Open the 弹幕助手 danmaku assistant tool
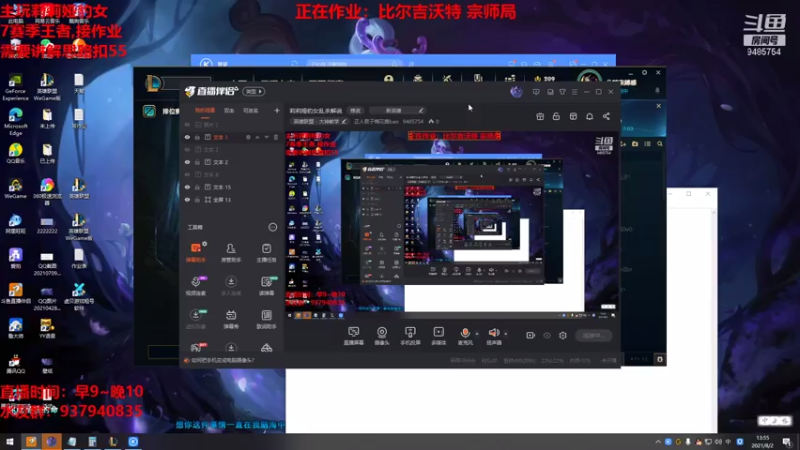The image size is (800, 450). [x=195, y=252]
